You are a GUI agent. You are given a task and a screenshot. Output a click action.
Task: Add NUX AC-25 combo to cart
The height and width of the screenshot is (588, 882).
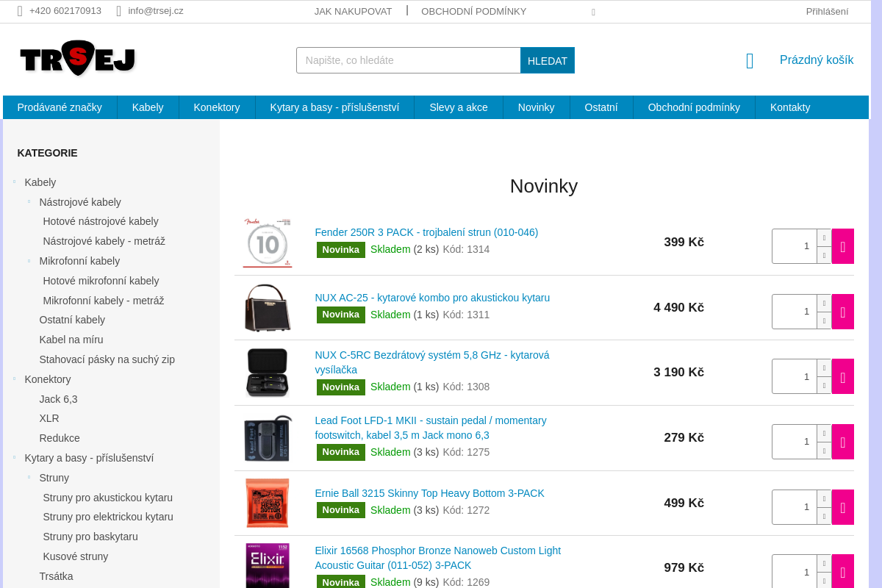[843, 312]
